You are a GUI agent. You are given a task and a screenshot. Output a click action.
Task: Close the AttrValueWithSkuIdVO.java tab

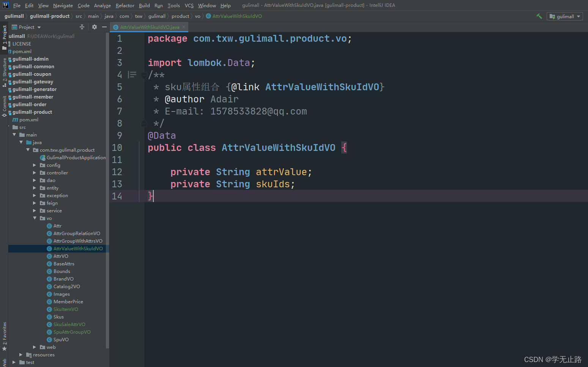pos(184,27)
